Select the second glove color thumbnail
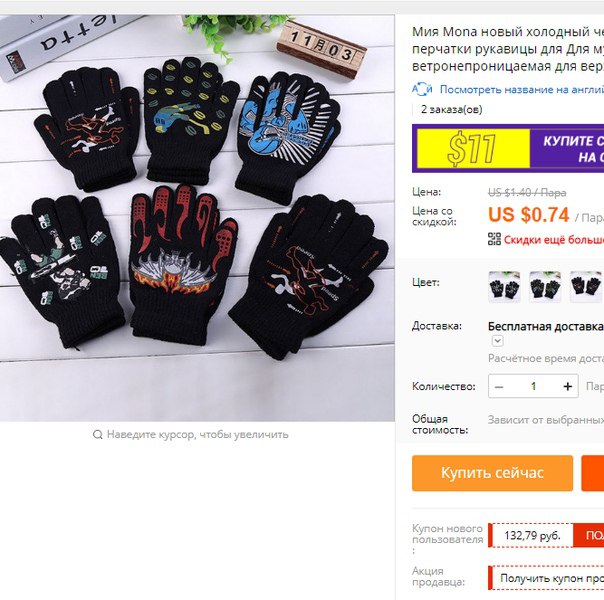This screenshot has width=604, height=600. tap(545, 287)
